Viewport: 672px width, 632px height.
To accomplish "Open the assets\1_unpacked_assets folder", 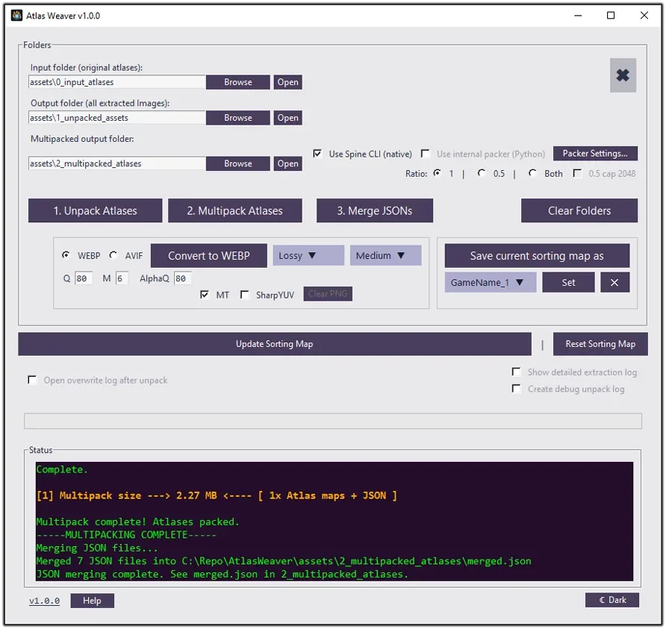I will point(290,119).
